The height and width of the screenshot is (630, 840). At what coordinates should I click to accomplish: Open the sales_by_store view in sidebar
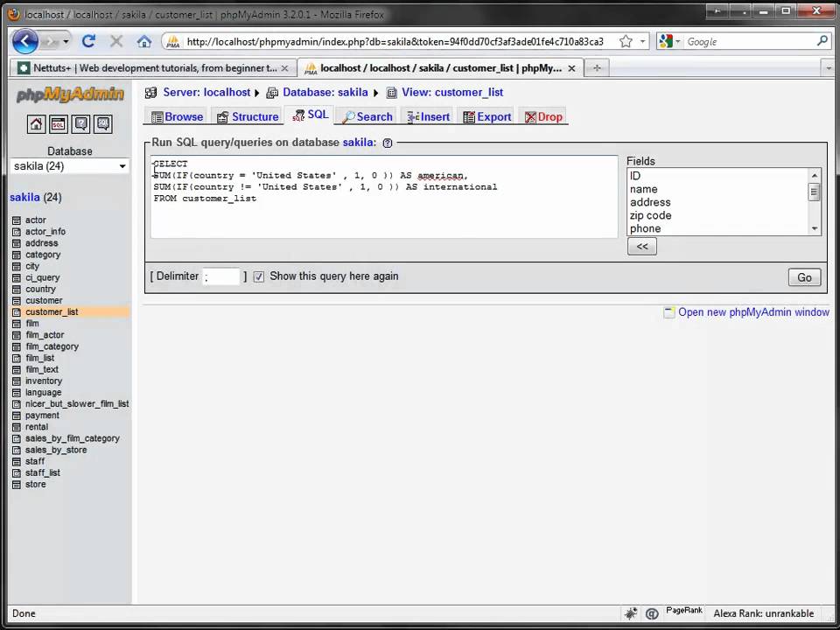pyautogui.click(x=56, y=450)
